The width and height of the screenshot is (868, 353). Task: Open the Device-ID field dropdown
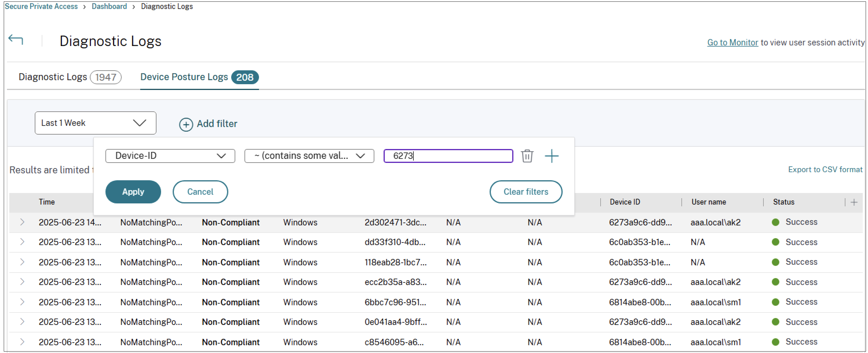170,156
